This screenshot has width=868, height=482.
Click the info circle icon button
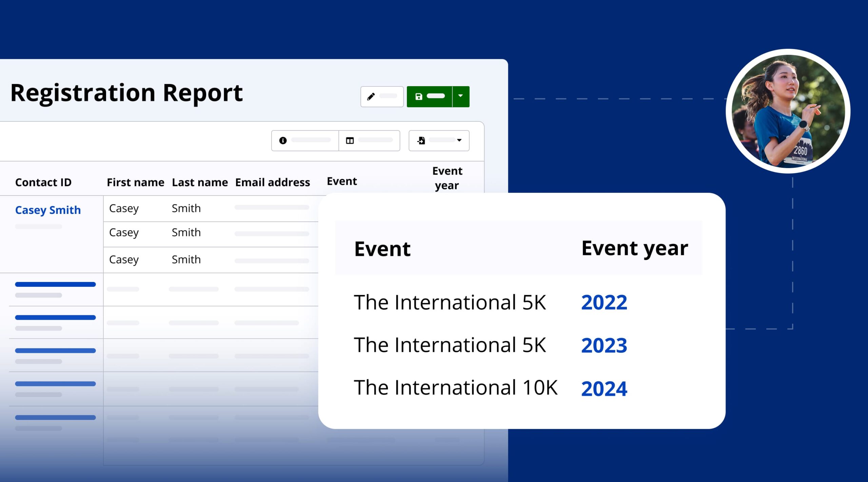(283, 140)
